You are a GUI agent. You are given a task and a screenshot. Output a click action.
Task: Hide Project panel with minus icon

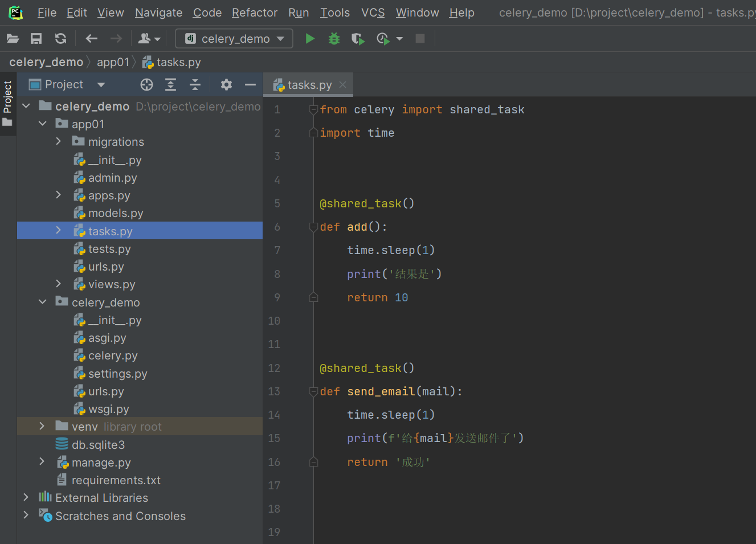coord(250,85)
